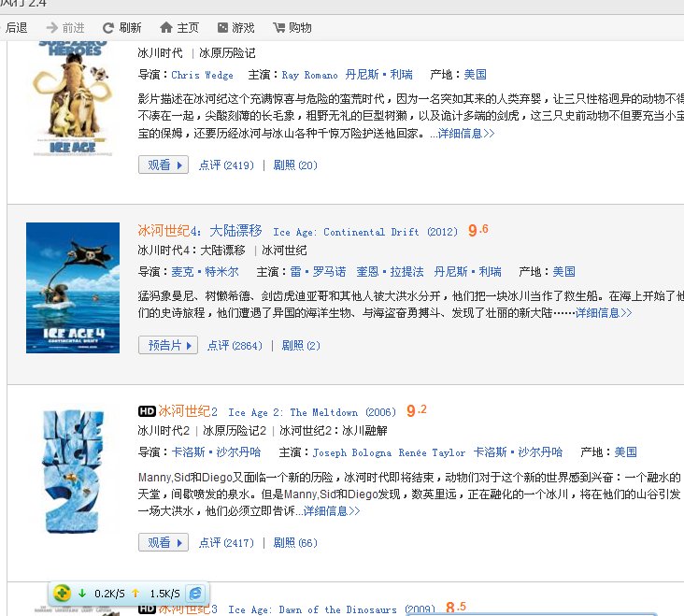Screen dimensions: 684x616
Task: Click 美国 origin link for first Ice Age
Action: [475, 75]
